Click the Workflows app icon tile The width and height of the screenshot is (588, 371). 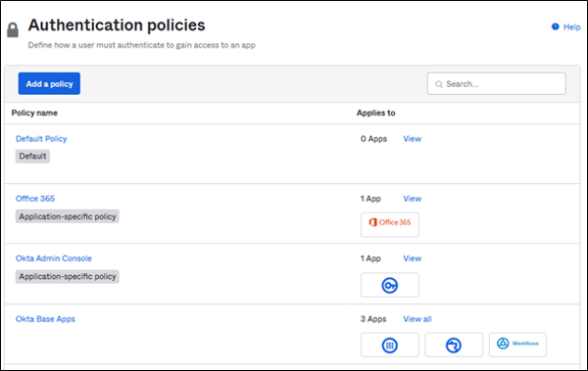point(517,345)
